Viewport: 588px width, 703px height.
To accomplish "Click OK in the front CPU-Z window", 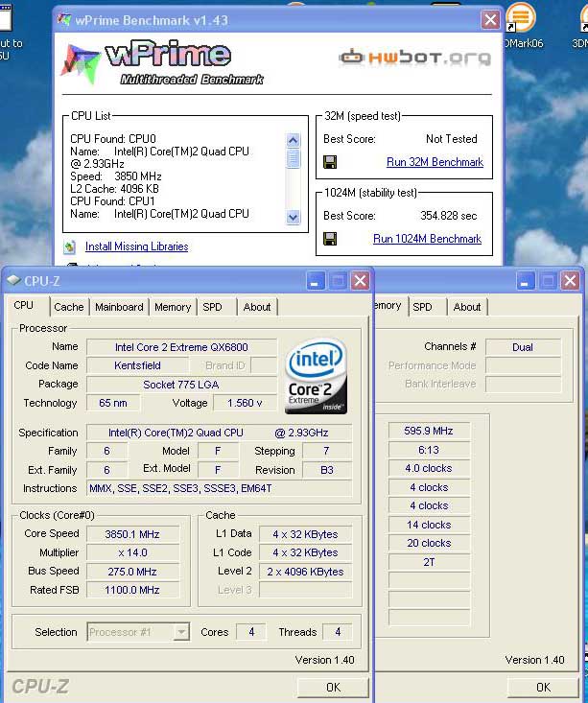I will click(333, 688).
